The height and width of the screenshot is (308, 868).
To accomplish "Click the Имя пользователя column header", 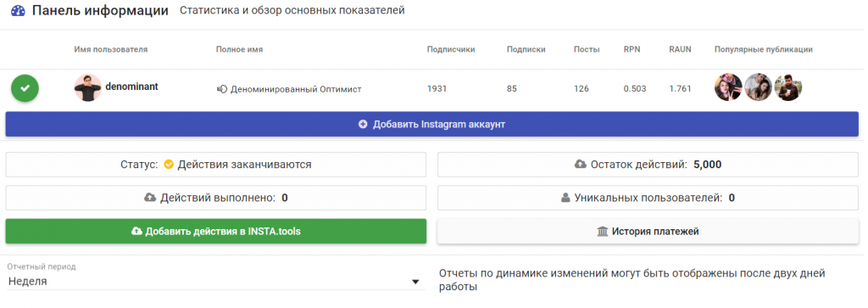I will pos(111,49).
